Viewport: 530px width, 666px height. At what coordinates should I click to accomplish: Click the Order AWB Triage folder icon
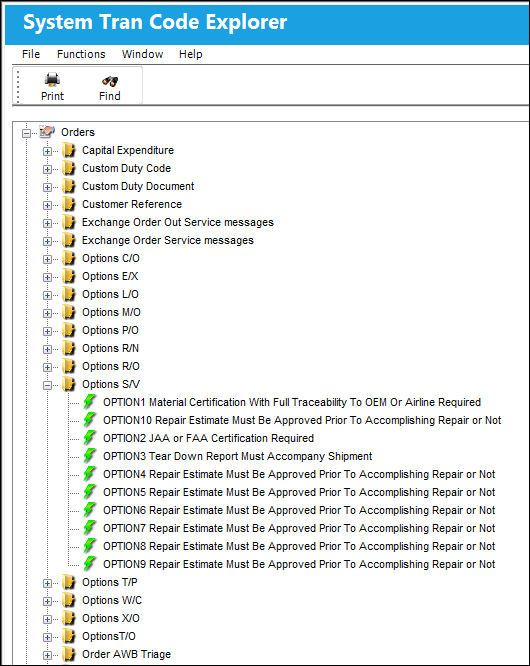68,654
